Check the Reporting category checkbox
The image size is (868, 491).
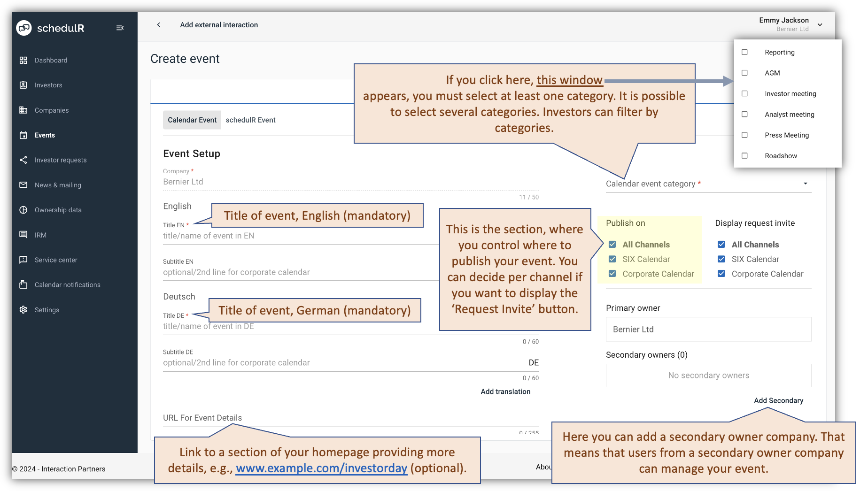(x=744, y=52)
